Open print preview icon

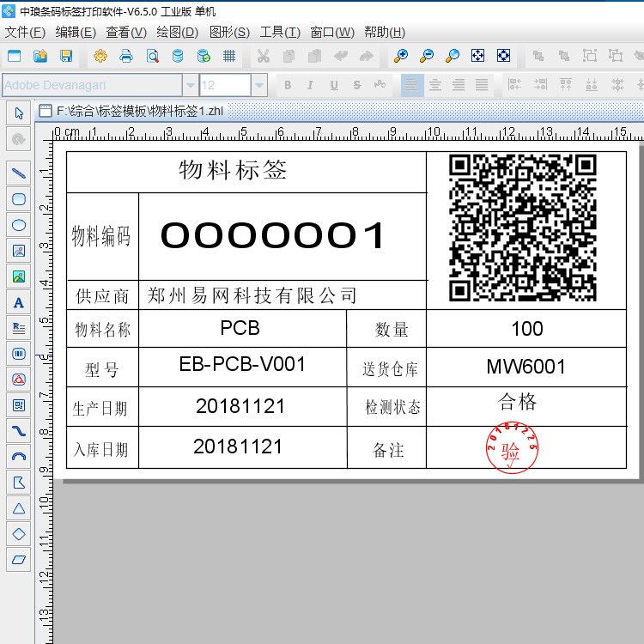click(152, 56)
